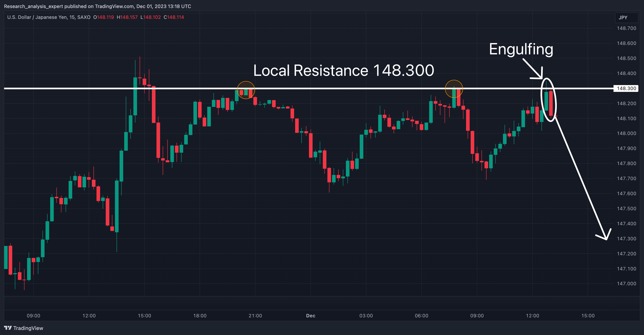Click the 148.000 price axis label
Viewport: 644px width, 335px height.
627,133
